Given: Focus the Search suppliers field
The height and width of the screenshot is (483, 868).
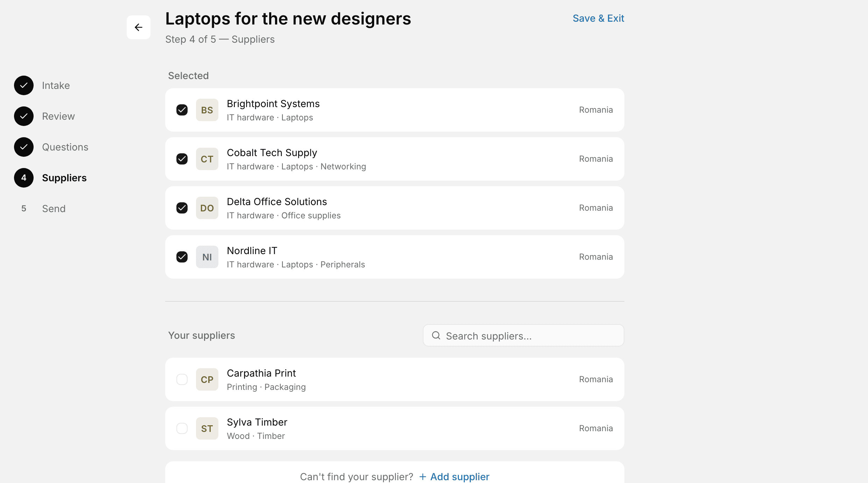Looking at the screenshot, I should coord(524,335).
